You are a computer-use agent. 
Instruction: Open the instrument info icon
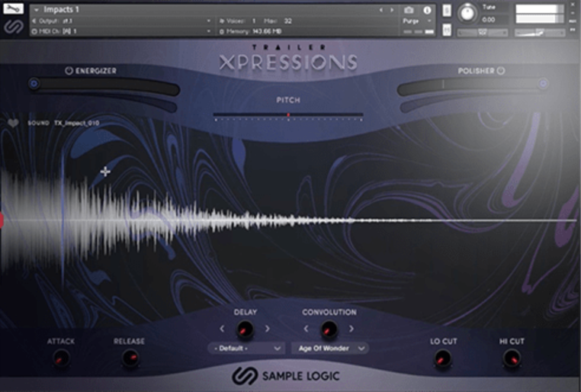click(x=426, y=10)
